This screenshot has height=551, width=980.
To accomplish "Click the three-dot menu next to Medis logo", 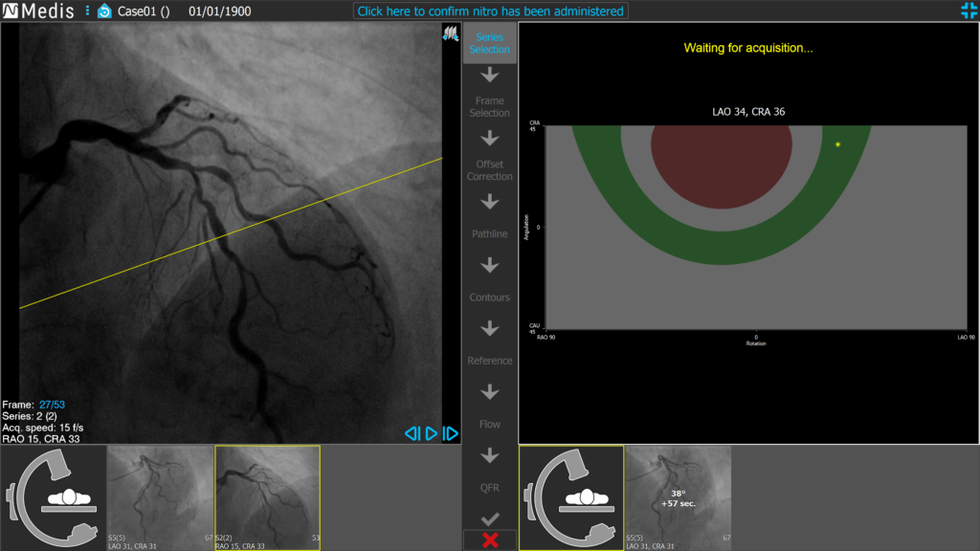I will pos(87,11).
